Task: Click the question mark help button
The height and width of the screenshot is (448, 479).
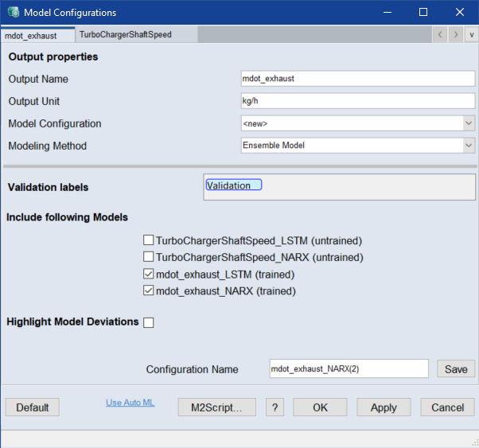Action: click(275, 407)
